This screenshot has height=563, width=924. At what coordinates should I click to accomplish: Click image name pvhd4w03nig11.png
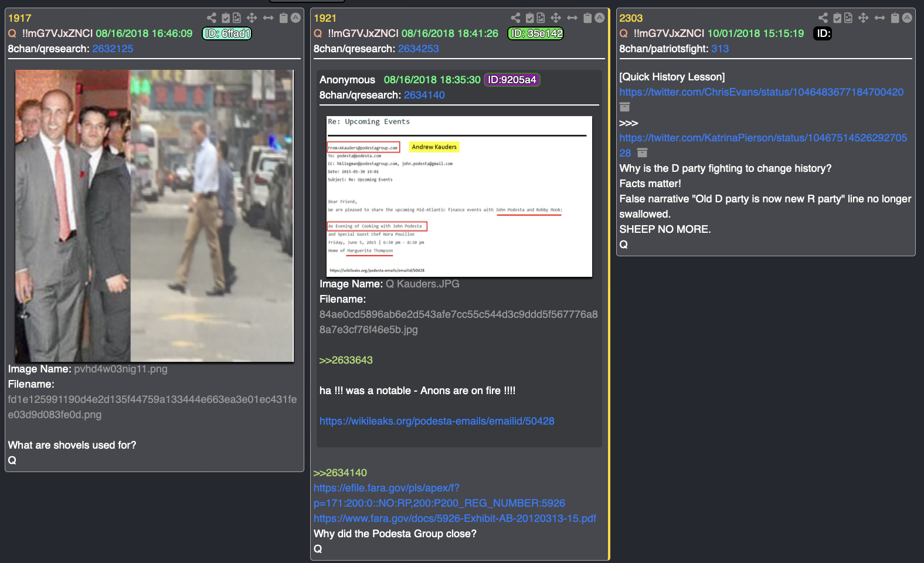(x=121, y=369)
